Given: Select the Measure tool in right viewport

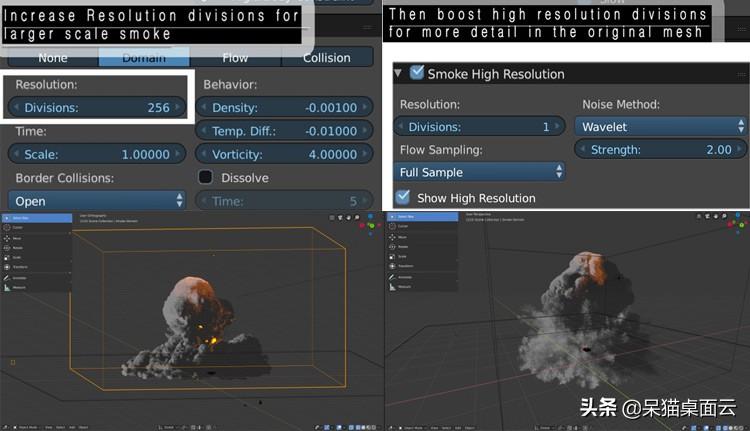Looking at the screenshot, I should point(422,287).
